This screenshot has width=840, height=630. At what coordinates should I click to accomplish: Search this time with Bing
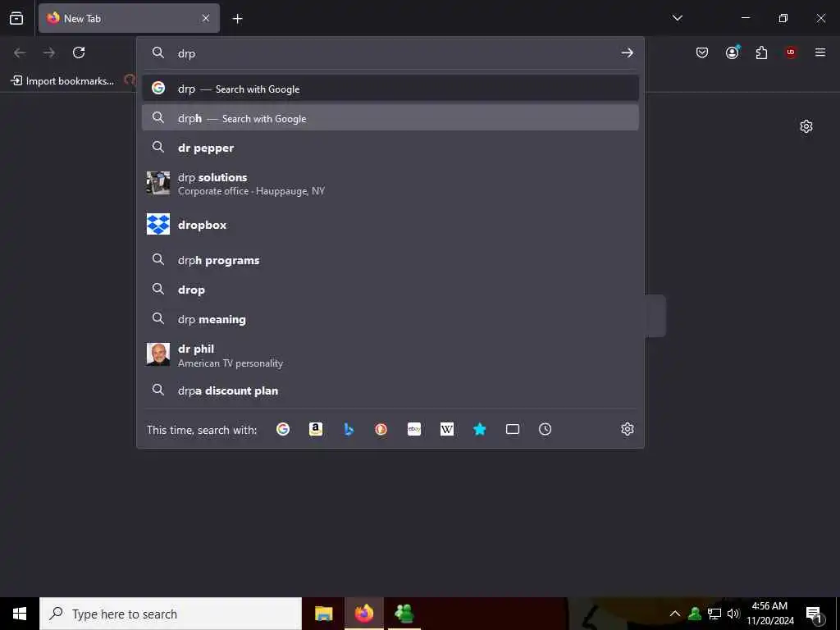(349, 429)
